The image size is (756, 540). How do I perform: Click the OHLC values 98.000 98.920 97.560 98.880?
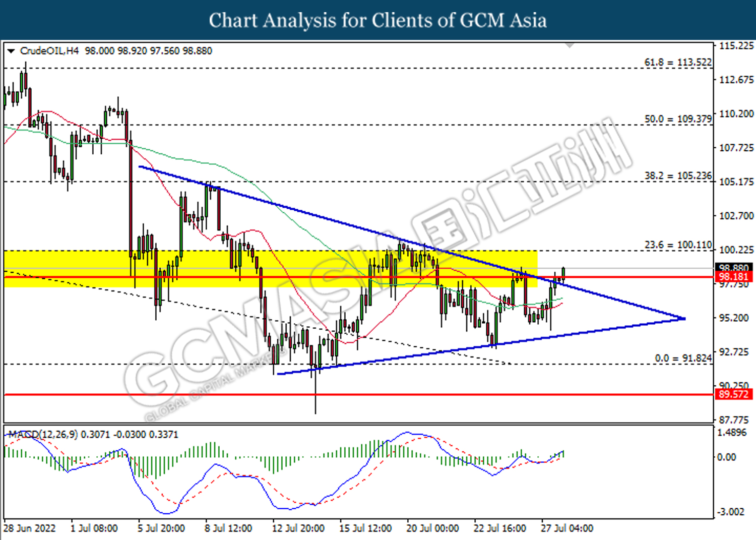(x=149, y=51)
